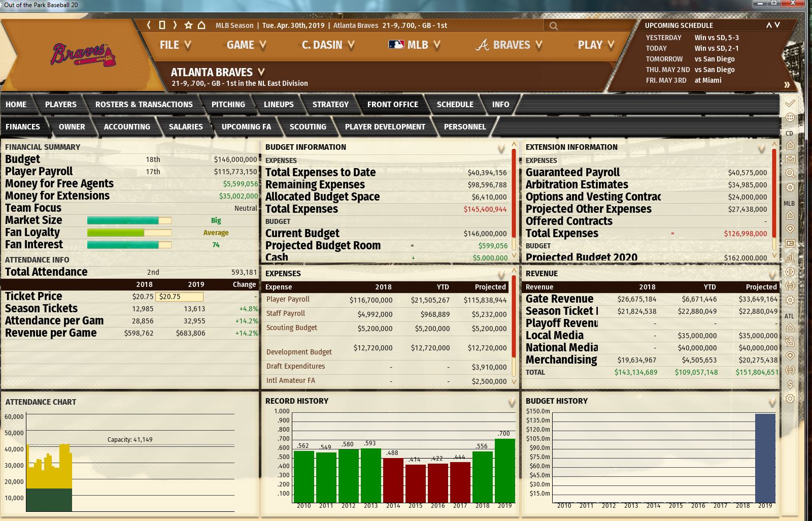Expand the Budget Information panel chevron
812x521 pixels.
[501, 149]
